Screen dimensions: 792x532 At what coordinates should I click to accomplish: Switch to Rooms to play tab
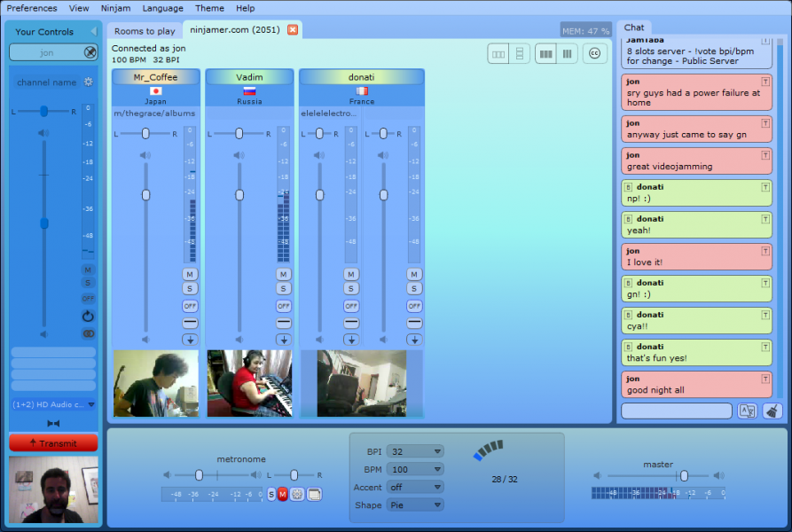pyautogui.click(x=145, y=31)
